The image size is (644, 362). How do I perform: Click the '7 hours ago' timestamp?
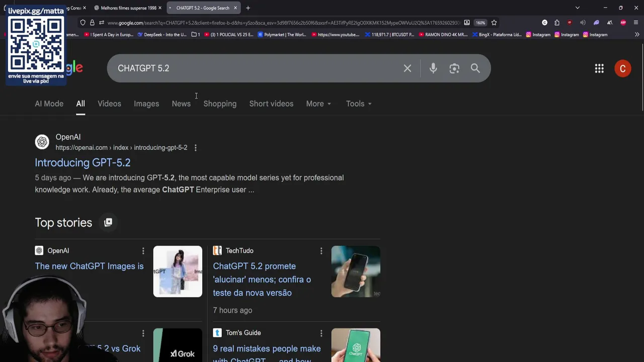[232, 310]
